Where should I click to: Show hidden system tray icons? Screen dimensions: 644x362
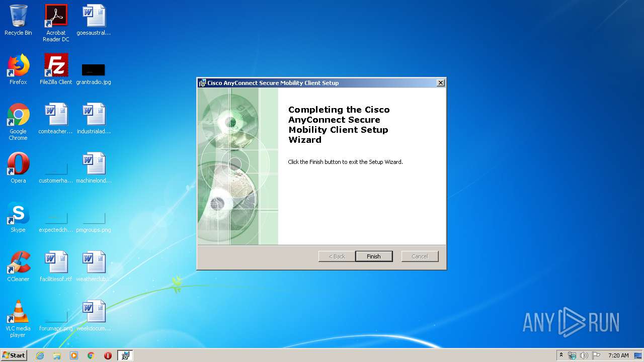(561, 355)
